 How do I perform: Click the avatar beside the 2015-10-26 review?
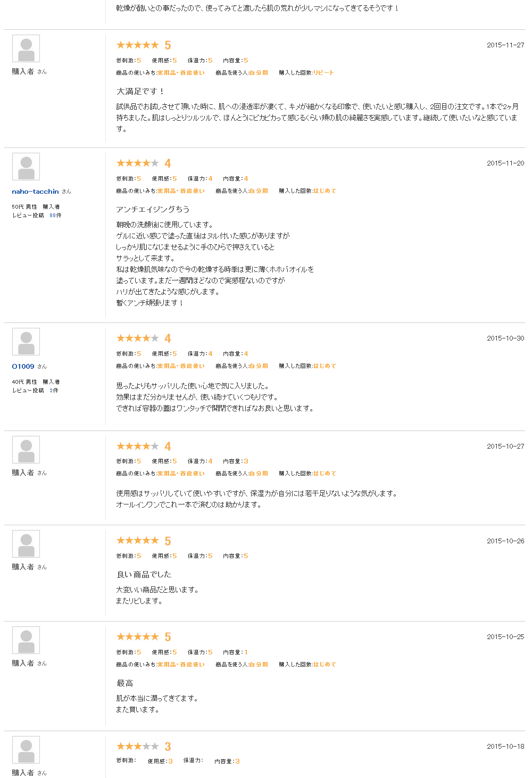click(26, 544)
